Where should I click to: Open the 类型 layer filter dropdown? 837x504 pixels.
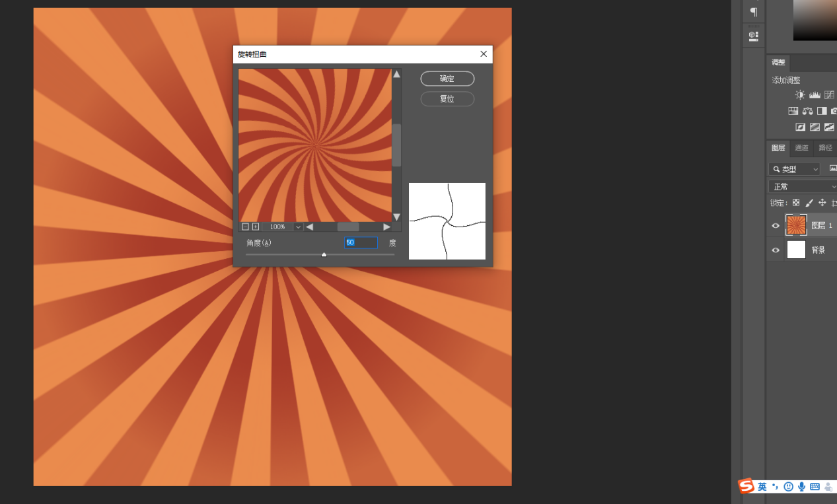pyautogui.click(x=795, y=169)
